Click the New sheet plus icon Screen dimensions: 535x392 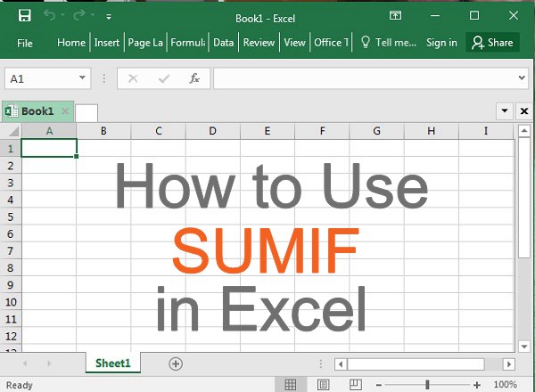176,363
